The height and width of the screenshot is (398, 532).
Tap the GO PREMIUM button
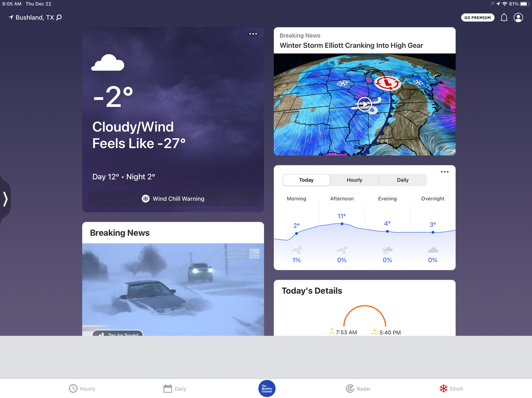(477, 18)
